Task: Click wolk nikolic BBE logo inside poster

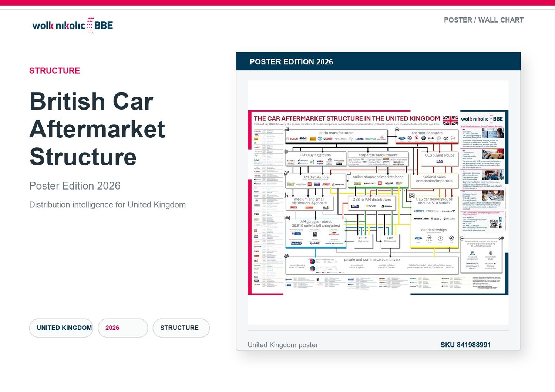Action: [482, 119]
